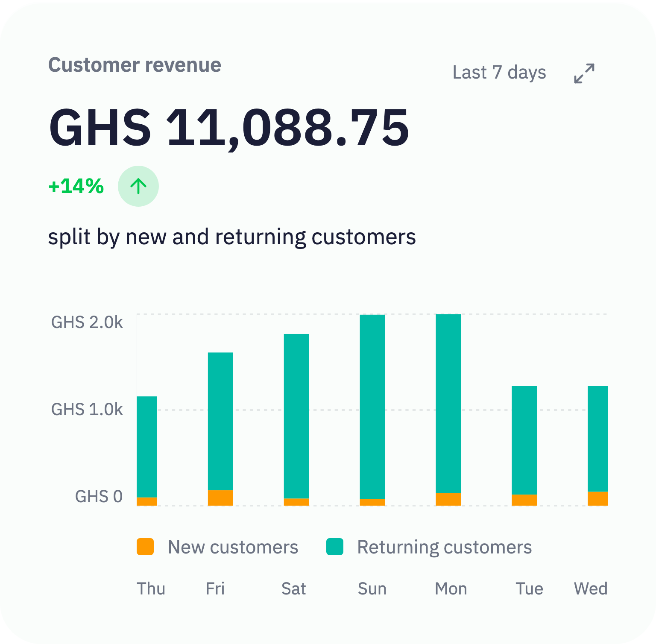The image size is (656, 644).
Task: Click Wednesday's orange new customers segment
Action: (x=598, y=499)
